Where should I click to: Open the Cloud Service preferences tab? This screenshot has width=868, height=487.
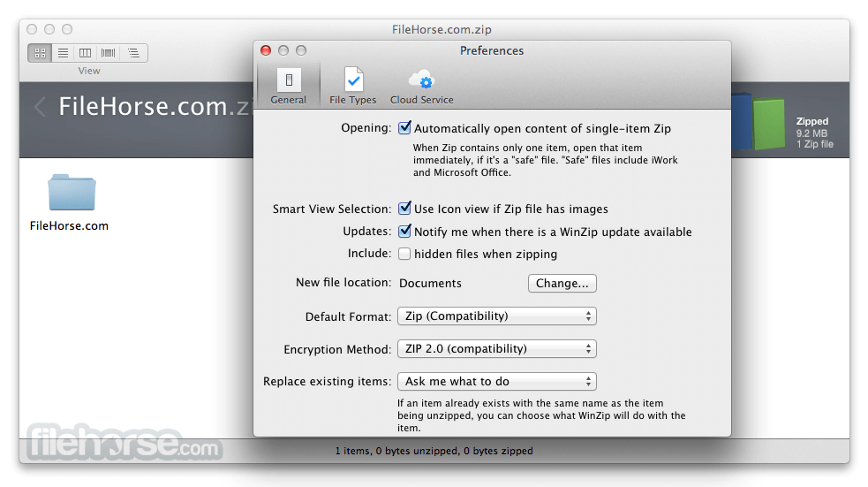tap(422, 85)
